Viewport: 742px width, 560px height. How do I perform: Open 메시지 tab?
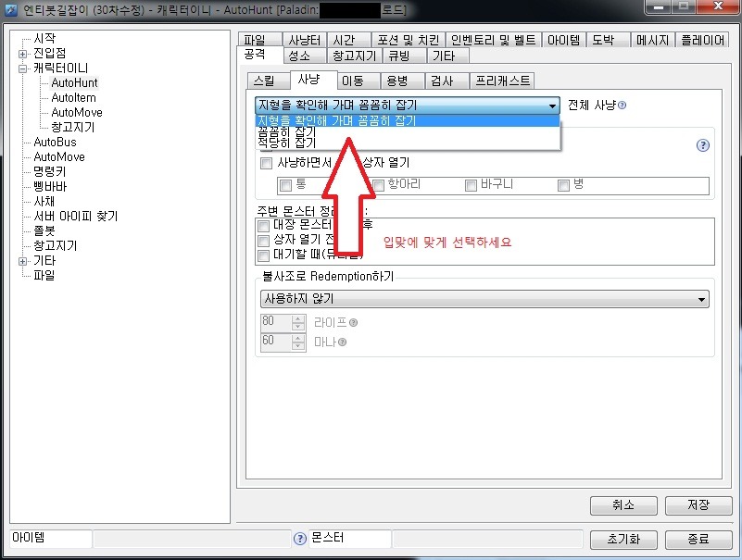point(652,40)
